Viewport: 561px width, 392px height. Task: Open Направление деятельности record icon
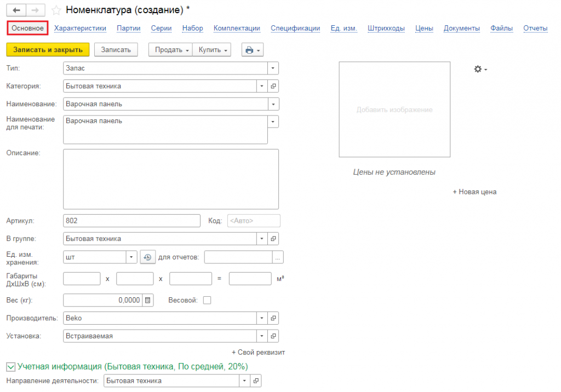[256, 381]
